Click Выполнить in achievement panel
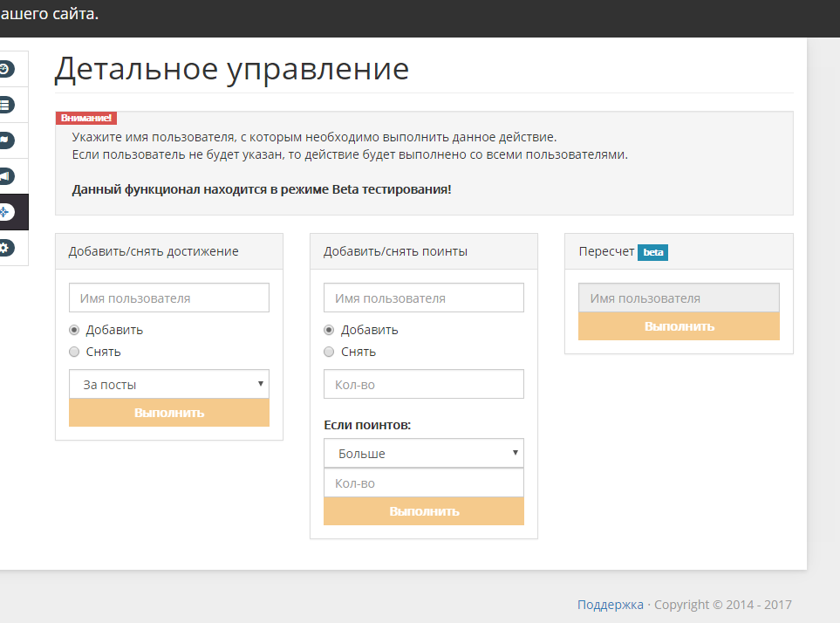Image resolution: width=840 pixels, height=623 pixels. [169, 413]
